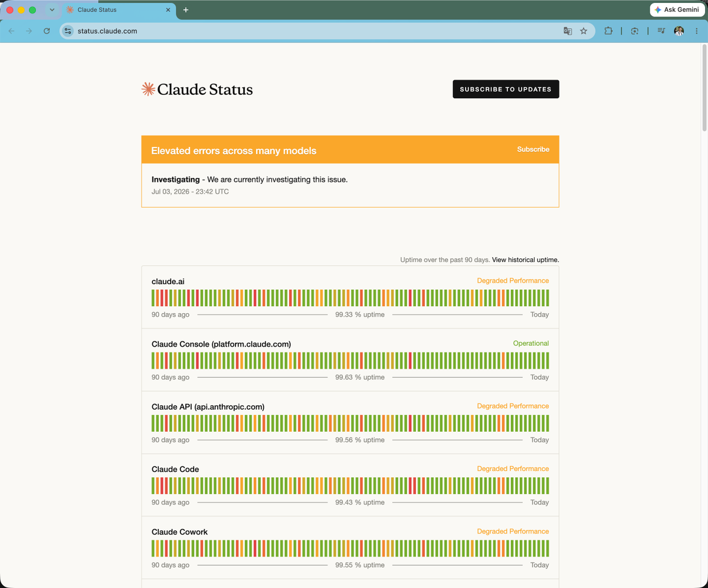Open the View historical uptime link
The width and height of the screenshot is (708, 588).
pyautogui.click(x=525, y=259)
